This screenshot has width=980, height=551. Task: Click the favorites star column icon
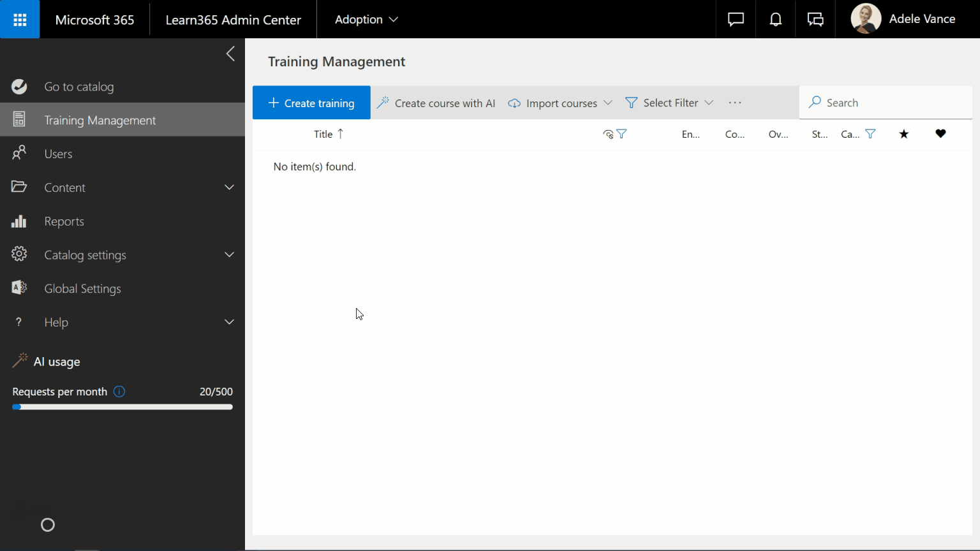tap(903, 134)
